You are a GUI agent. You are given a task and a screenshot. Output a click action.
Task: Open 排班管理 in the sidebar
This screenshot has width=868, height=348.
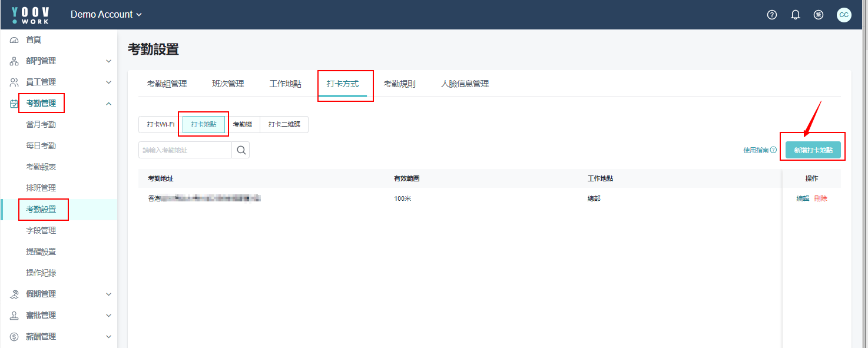[41, 188]
